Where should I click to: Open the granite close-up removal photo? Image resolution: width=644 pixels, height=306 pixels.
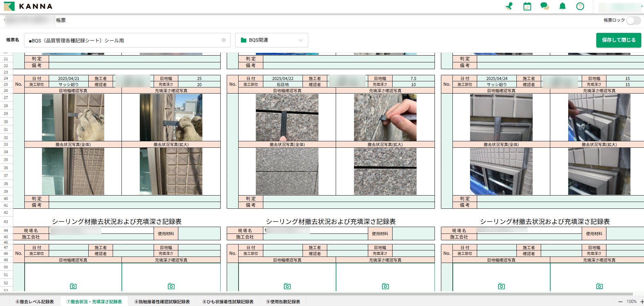385,171
